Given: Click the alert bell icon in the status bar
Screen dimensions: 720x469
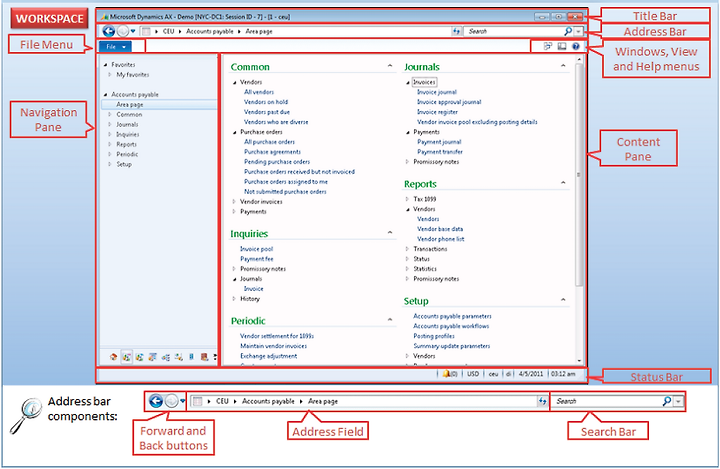Looking at the screenshot, I should tap(446, 374).
